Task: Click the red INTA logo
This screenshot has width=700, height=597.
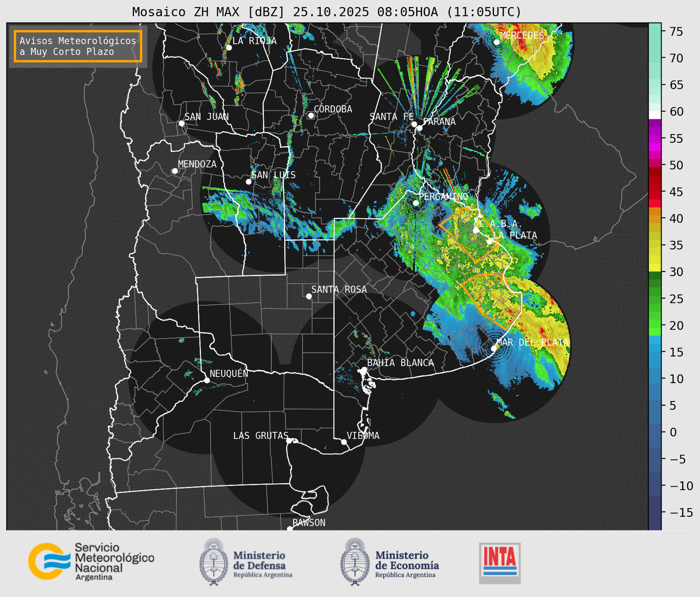Action: [500, 563]
